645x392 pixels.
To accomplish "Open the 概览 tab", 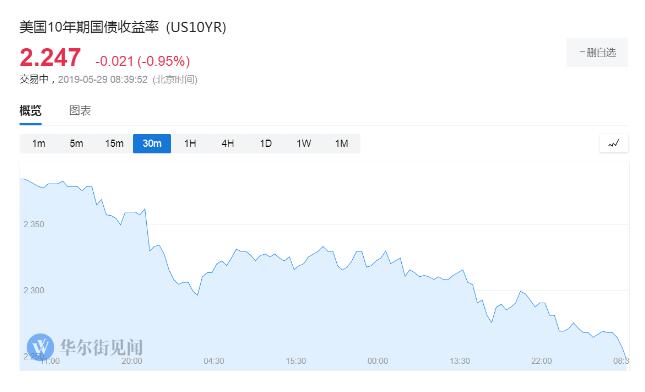I will tap(30, 110).
